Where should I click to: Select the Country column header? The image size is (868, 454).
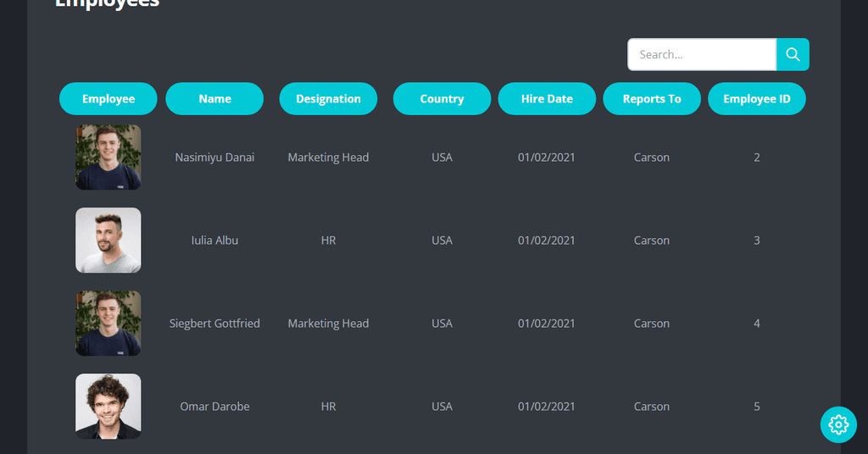point(442,99)
